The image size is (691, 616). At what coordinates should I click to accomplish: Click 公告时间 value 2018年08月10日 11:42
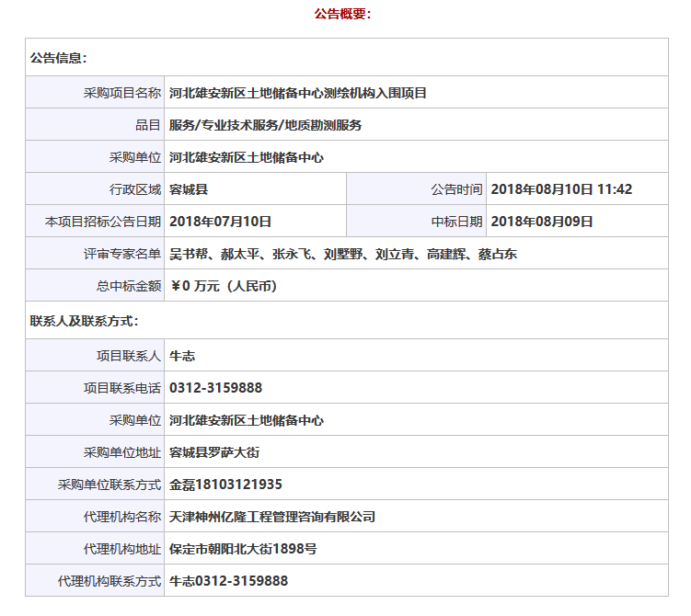pos(561,189)
